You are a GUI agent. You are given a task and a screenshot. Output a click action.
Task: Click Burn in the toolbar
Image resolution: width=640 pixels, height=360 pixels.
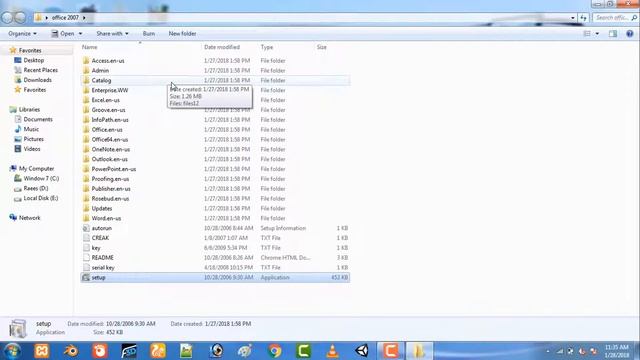(149, 33)
